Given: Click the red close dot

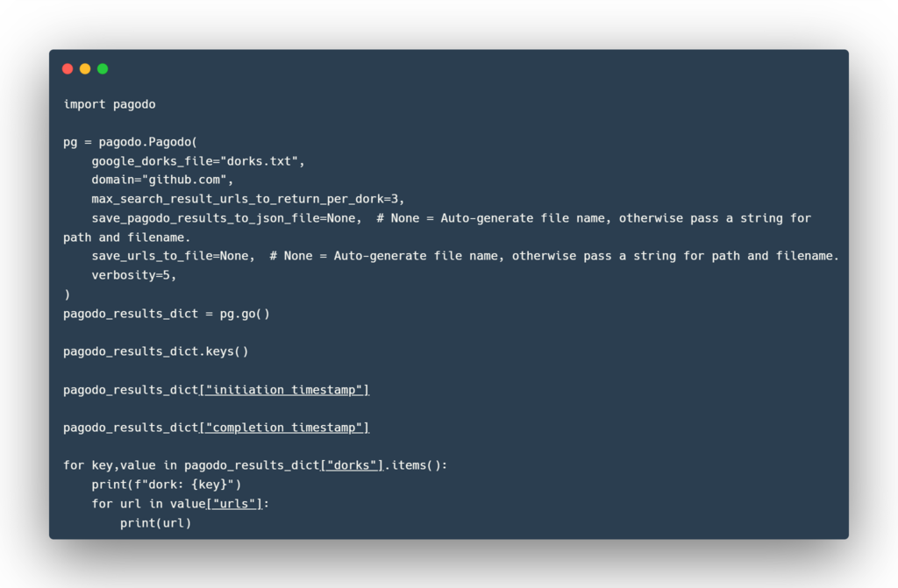Looking at the screenshot, I should (68, 68).
